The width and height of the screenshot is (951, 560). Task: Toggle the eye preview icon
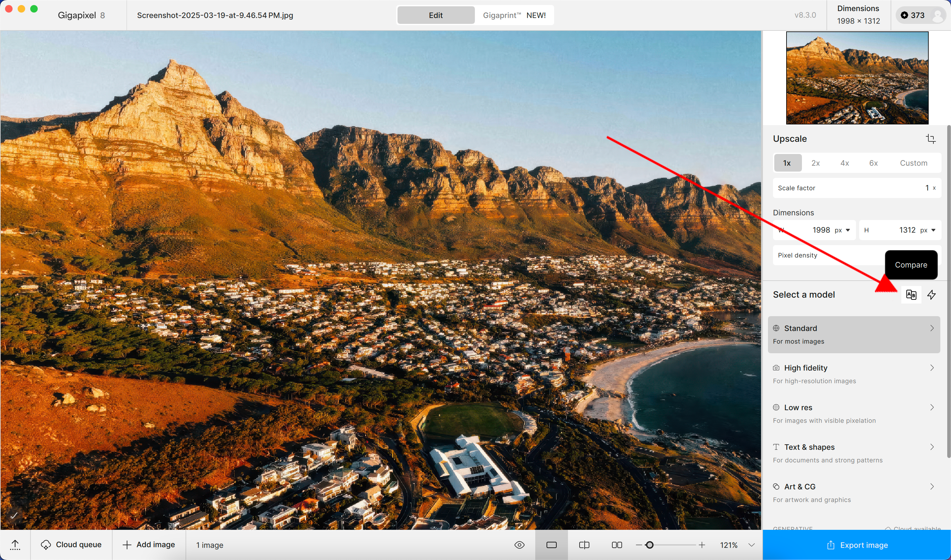pos(520,545)
